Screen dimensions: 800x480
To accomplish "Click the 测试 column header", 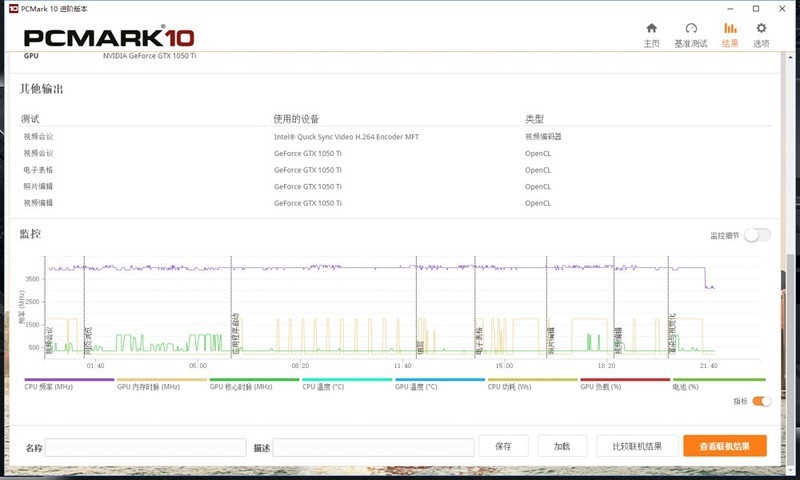I will (x=30, y=119).
